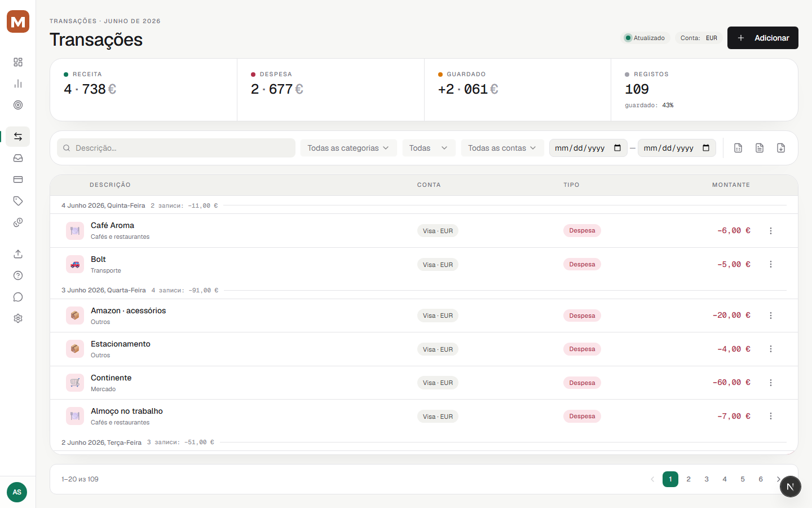Click the first export file icon in the filter bar

pyautogui.click(x=738, y=148)
